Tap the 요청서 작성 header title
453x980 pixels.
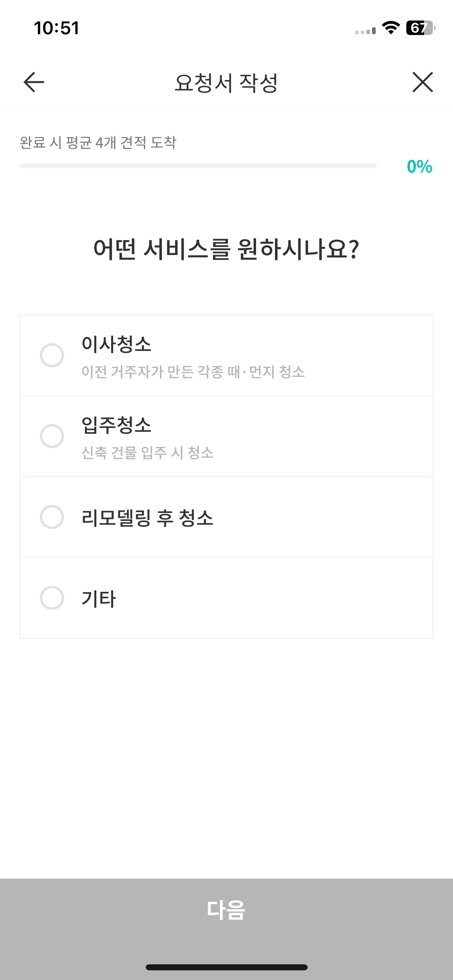tap(226, 83)
